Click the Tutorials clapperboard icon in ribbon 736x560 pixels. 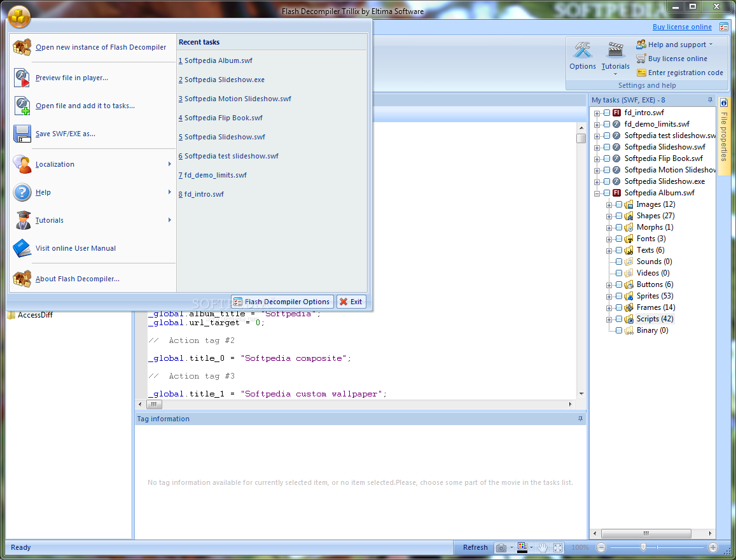615,50
